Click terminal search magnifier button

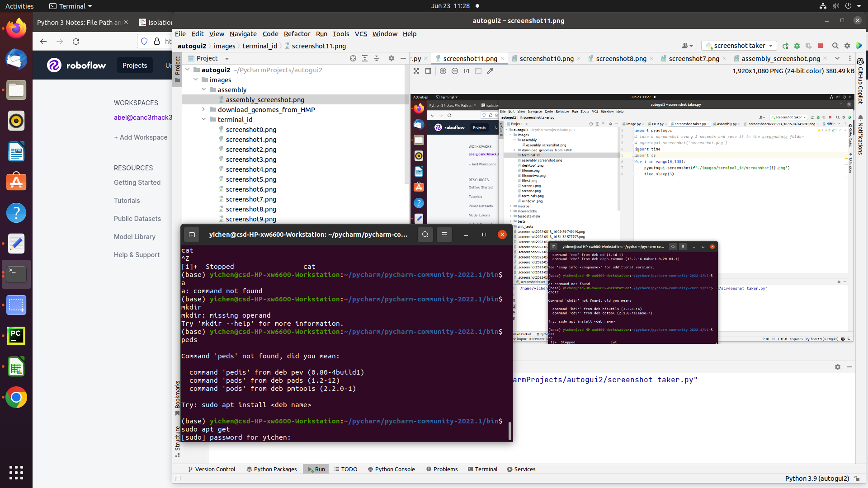pyautogui.click(x=425, y=235)
